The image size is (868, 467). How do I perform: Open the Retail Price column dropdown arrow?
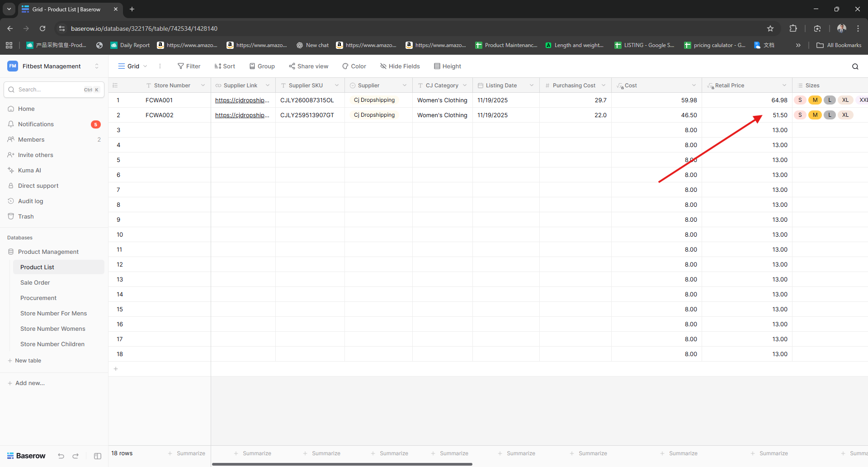coord(784,86)
